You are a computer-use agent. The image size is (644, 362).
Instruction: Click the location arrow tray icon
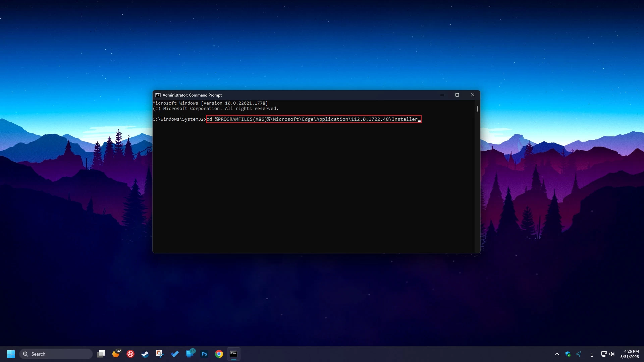point(579,354)
